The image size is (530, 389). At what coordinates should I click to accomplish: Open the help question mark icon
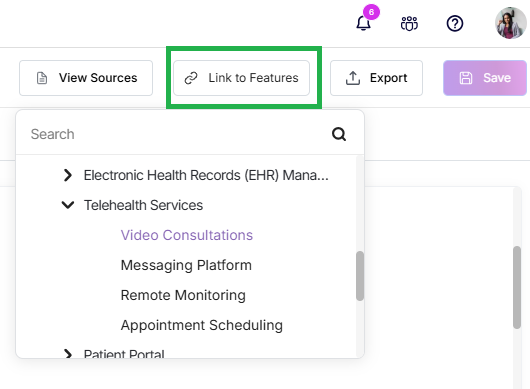(x=455, y=24)
